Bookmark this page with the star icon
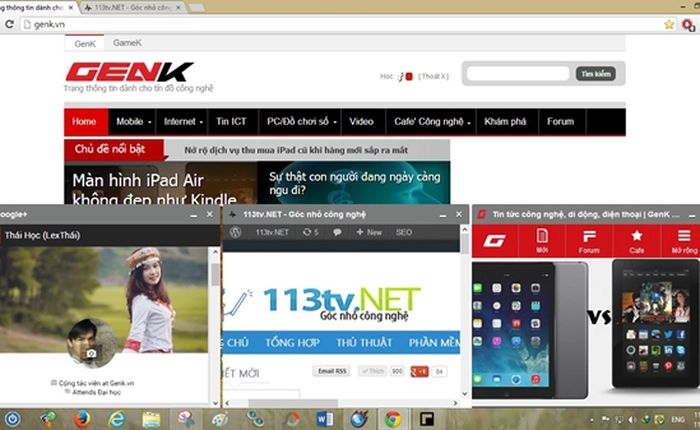Viewport: 700px width, 430px height. [669, 25]
